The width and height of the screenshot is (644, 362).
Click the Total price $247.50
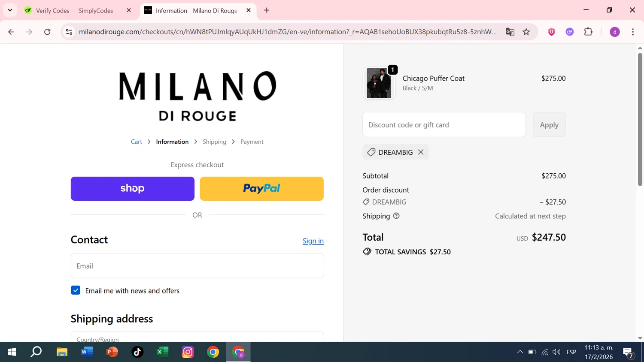click(549, 237)
